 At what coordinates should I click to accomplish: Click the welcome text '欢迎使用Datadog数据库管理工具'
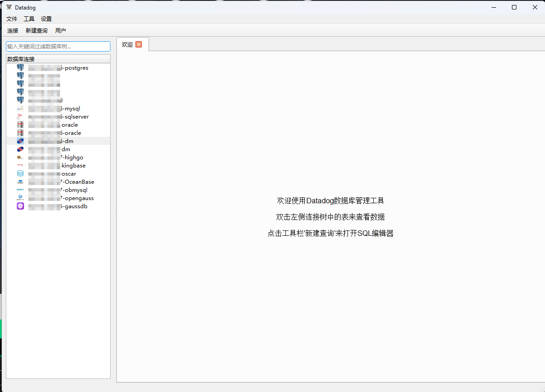point(331,201)
